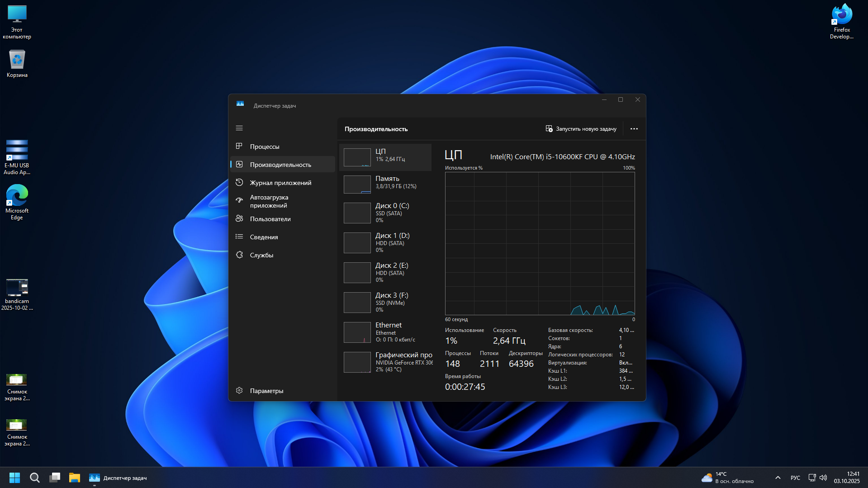Click the Процессы count 148

pos(452,364)
